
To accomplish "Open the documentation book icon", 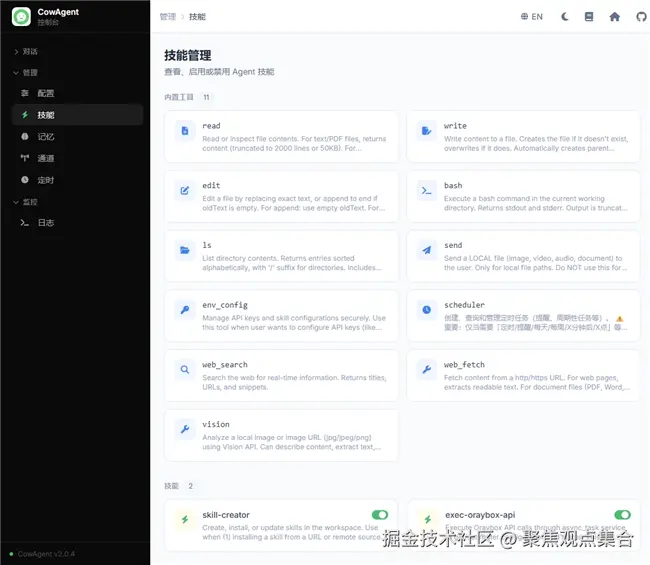I will (589, 17).
